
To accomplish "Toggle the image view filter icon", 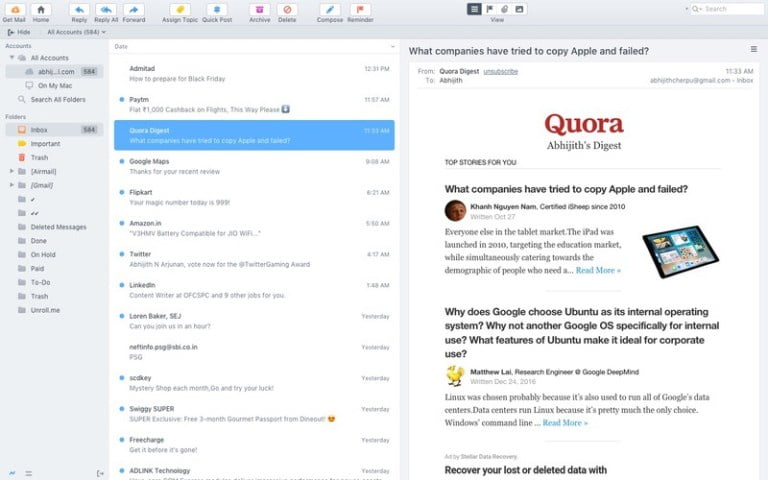I will 520,9.
